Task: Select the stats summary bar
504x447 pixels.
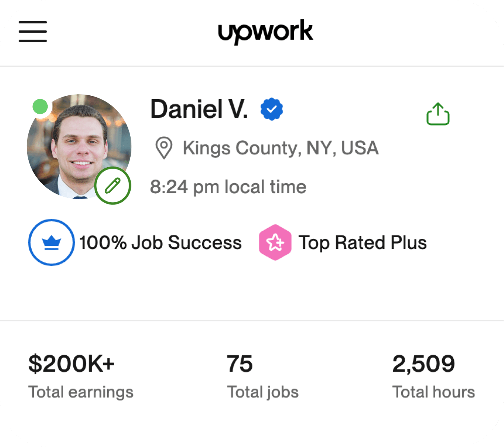Action: click(x=252, y=376)
